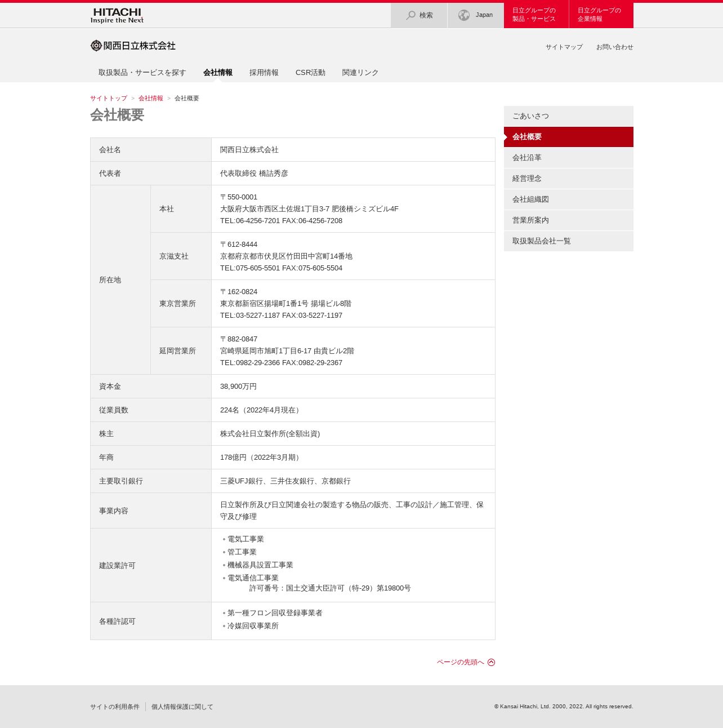
Task: Select the 関連リンク navigation item
Action: 360,73
